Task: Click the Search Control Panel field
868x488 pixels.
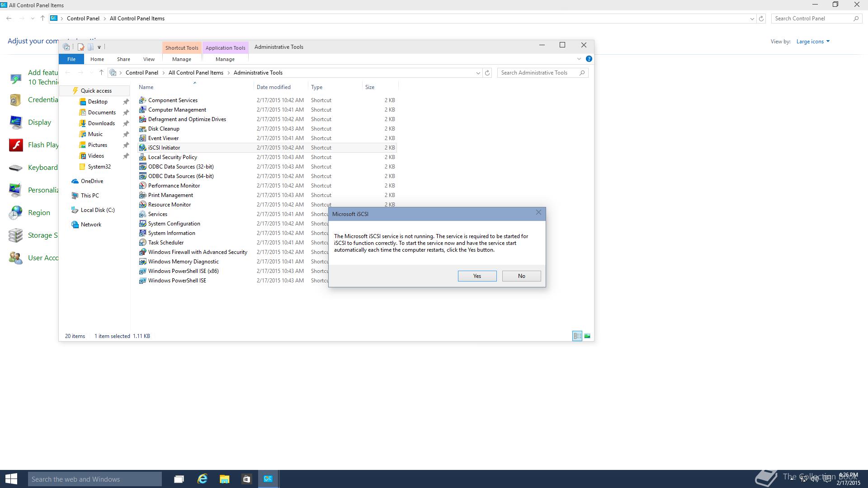Action: click(x=816, y=19)
